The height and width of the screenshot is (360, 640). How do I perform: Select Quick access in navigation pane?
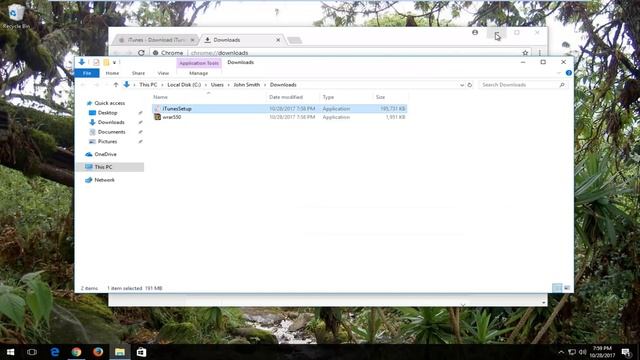[x=109, y=103]
